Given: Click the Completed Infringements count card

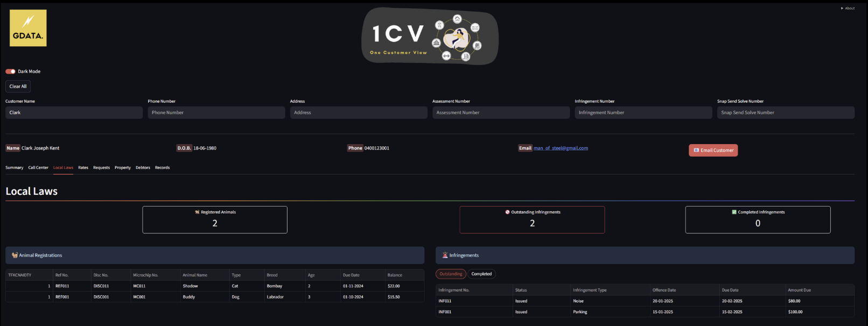Looking at the screenshot, I should pyautogui.click(x=758, y=219).
